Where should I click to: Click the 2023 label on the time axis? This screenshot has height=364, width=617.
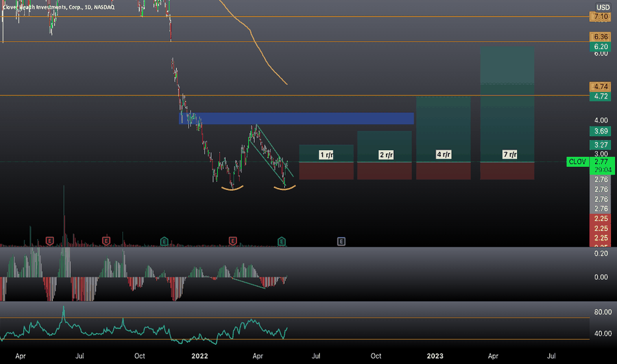pyautogui.click(x=435, y=356)
